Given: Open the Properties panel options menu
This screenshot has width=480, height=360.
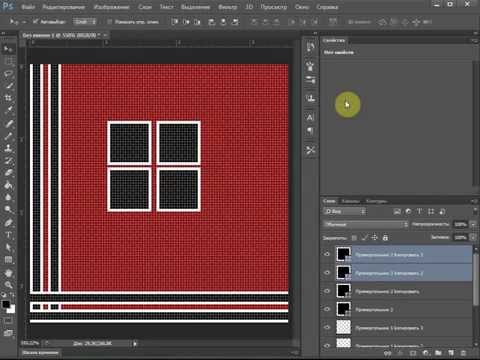Looking at the screenshot, I should 474,40.
